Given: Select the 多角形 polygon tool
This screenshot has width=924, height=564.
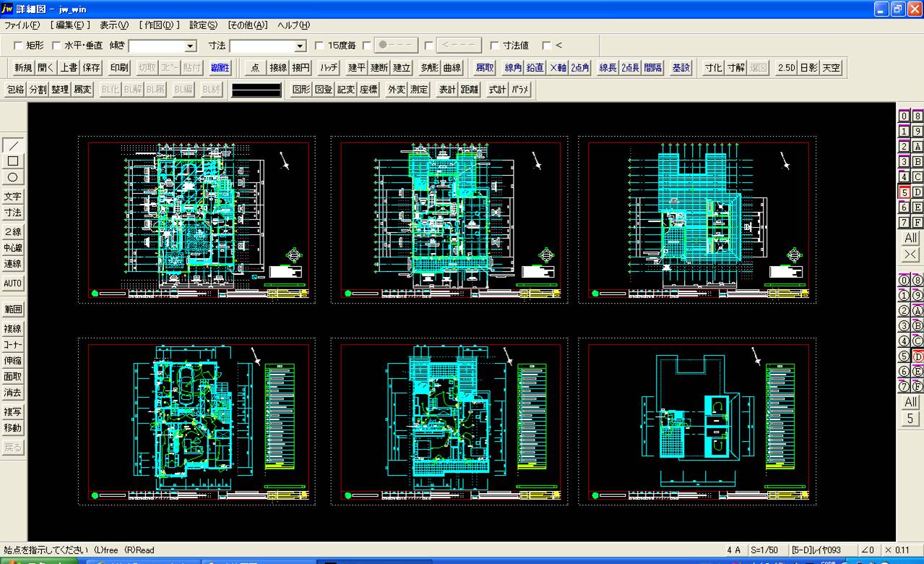Looking at the screenshot, I should (429, 68).
